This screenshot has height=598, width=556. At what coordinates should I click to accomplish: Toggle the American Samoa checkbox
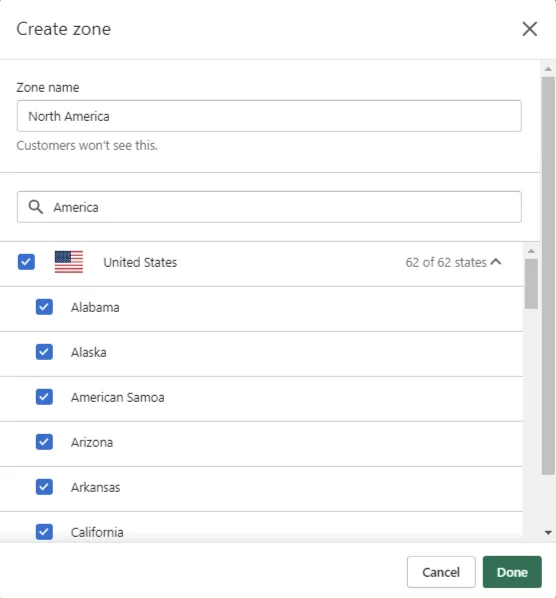click(44, 397)
